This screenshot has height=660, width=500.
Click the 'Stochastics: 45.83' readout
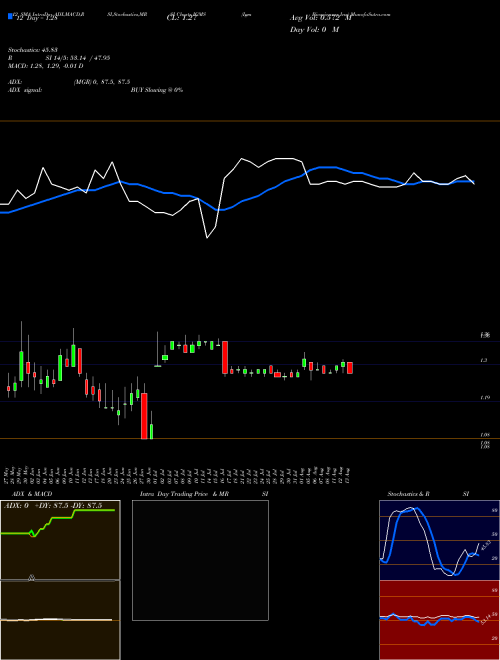33,50
